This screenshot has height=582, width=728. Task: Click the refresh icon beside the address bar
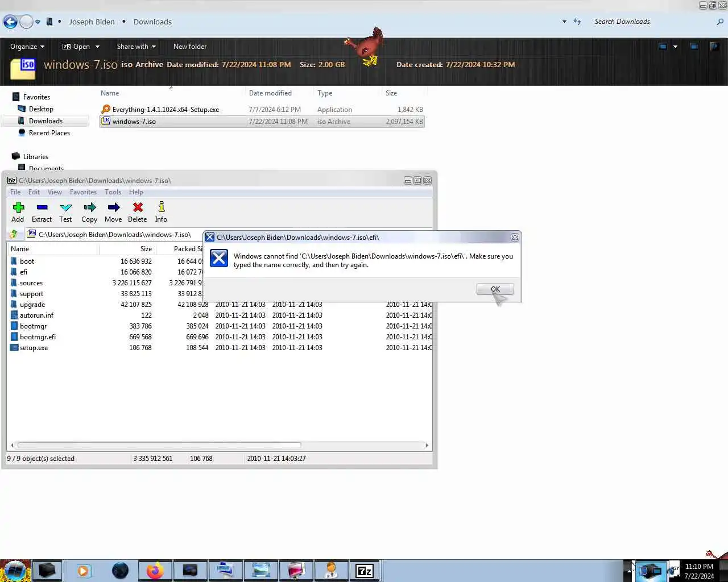pyautogui.click(x=577, y=22)
